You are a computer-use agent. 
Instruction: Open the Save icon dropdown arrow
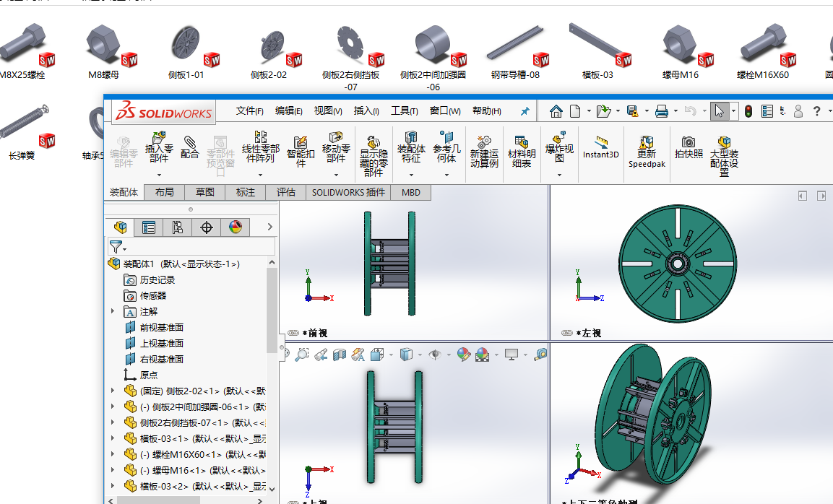tap(647, 111)
